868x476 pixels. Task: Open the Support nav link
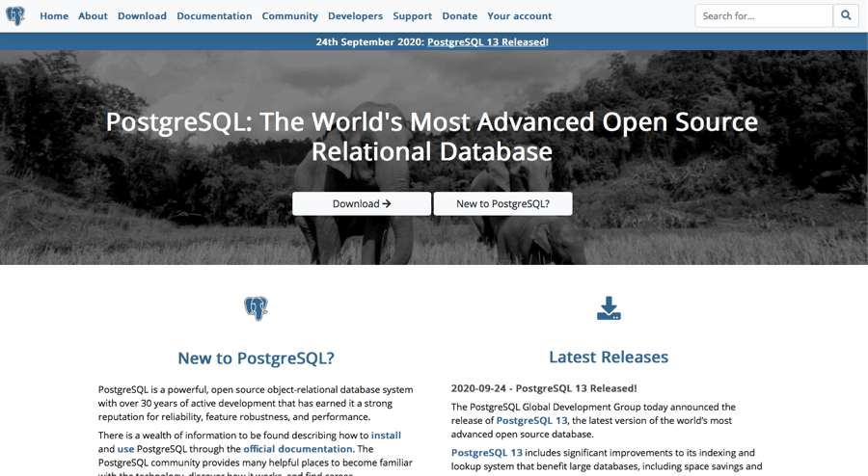(413, 16)
